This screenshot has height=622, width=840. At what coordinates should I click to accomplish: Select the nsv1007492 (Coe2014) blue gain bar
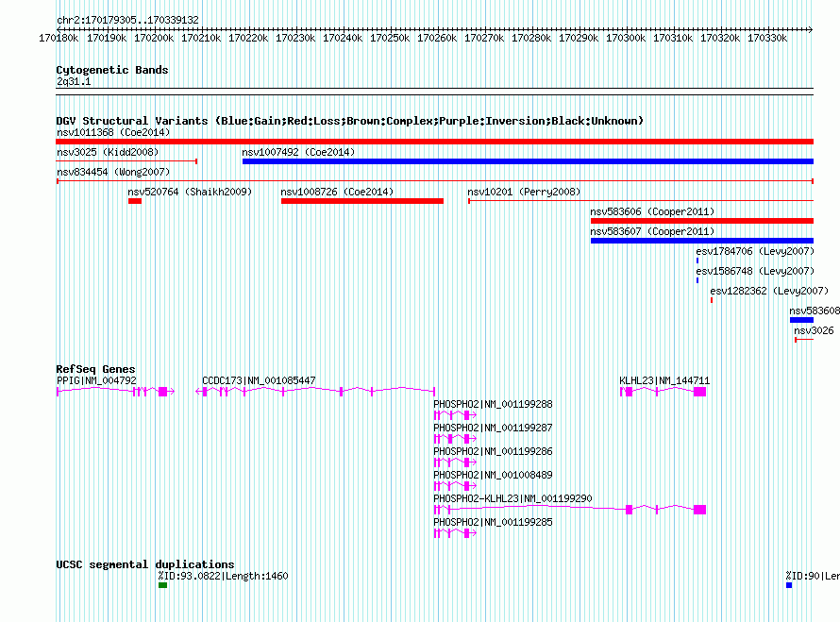pos(528,161)
